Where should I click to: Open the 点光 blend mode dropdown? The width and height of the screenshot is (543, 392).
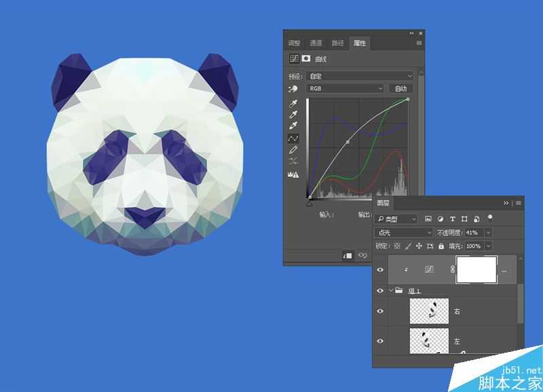click(x=403, y=233)
